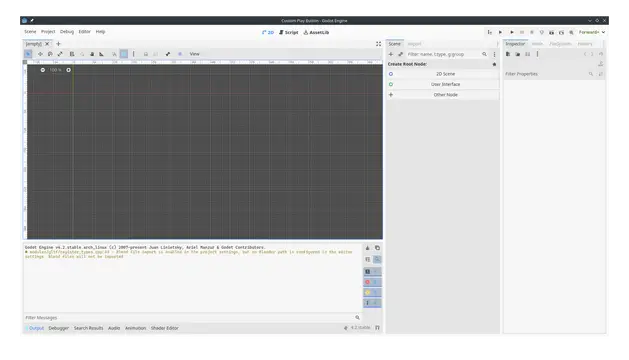Click the list-select tool in canvas toolbar
This screenshot has height=360, width=629.
coord(72,54)
